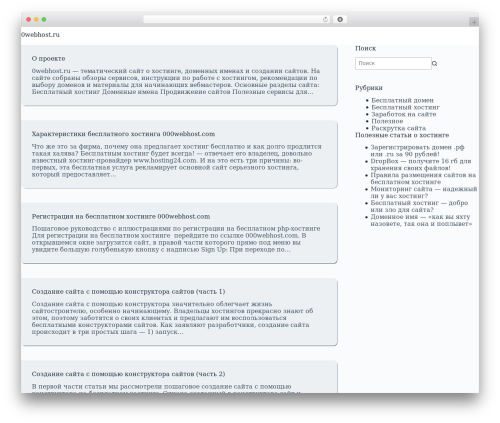Click the round browser extension icon
Viewport: 500px width, 423px height.
(340, 19)
